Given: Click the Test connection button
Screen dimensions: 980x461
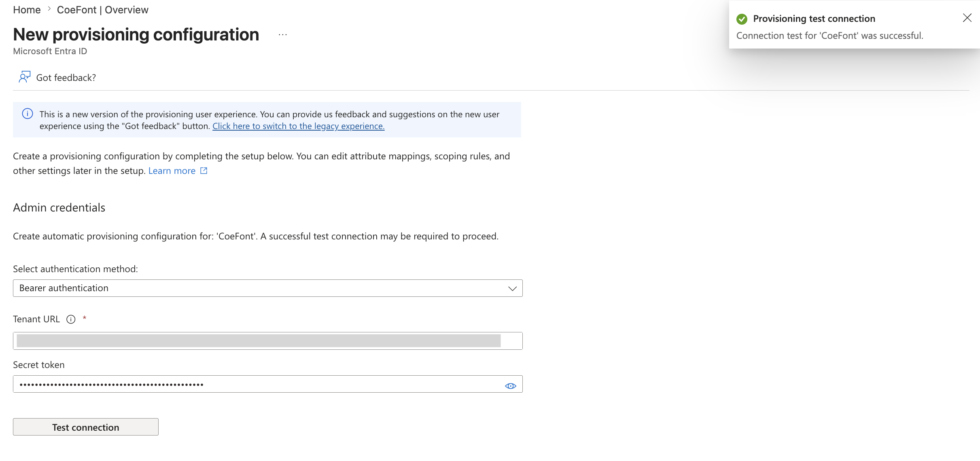Looking at the screenshot, I should (85, 427).
